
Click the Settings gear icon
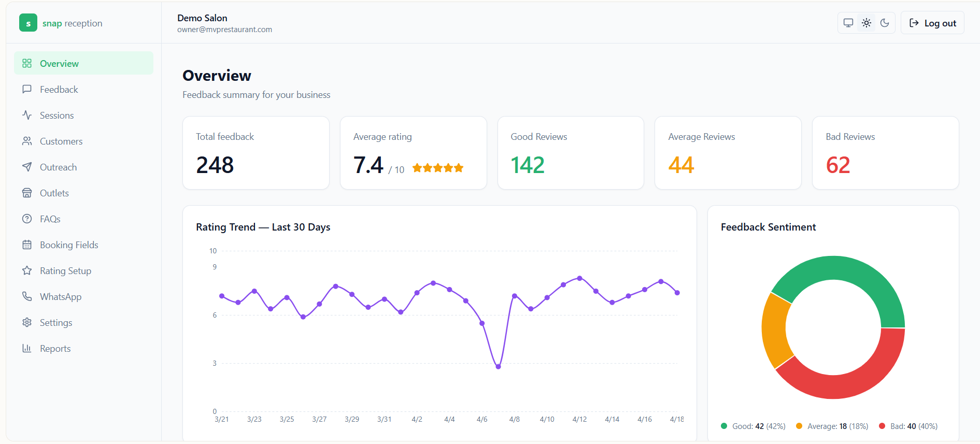[x=27, y=322]
